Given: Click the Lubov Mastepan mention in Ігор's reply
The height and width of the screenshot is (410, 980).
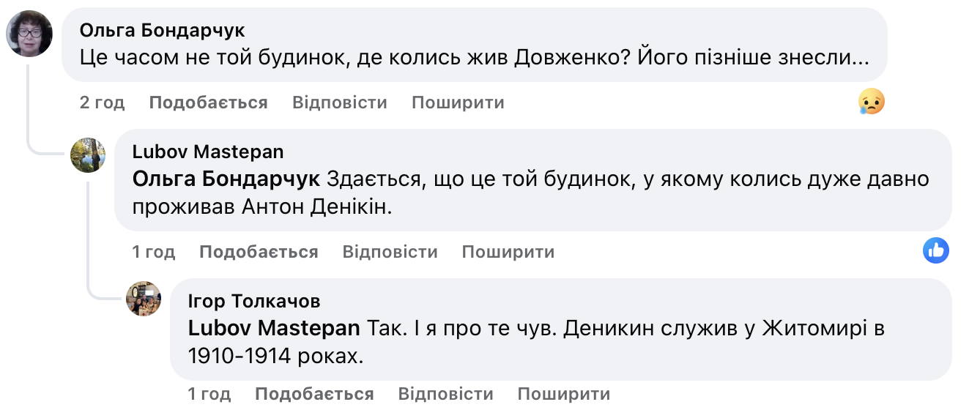Looking at the screenshot, I should click(x=274, y=329).
